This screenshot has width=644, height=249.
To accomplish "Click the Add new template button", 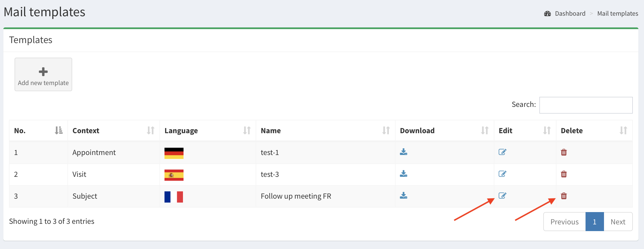I will [x=43, y=74].
